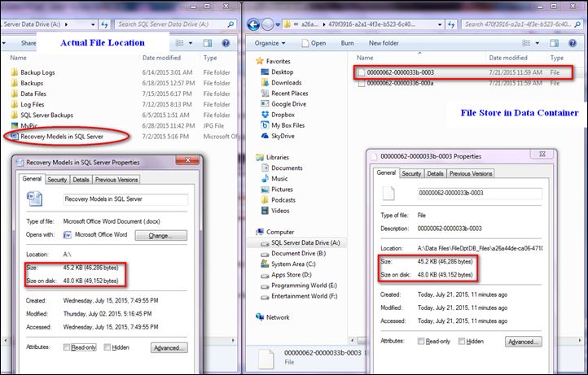Click help icon in left window toolbar

[x=226, y=43]
